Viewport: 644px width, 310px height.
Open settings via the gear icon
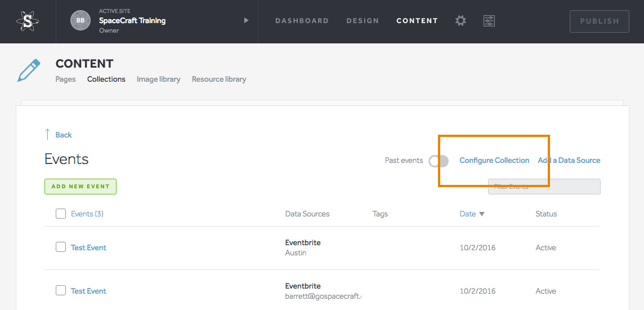click(460, 21)
